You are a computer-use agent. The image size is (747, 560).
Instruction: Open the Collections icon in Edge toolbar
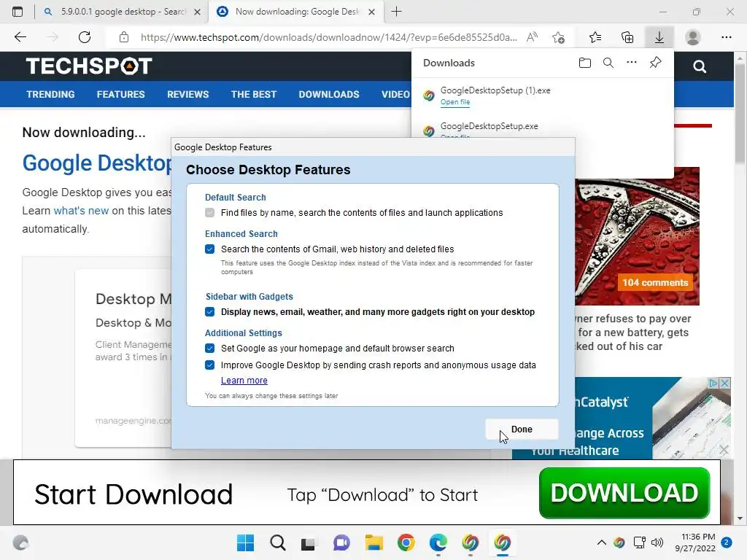coord(627,37)
